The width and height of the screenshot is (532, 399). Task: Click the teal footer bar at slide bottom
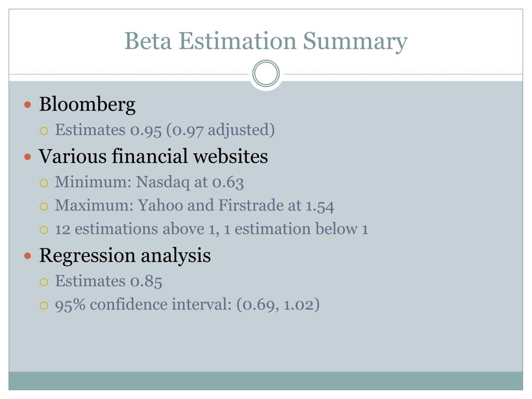(265, 381)
